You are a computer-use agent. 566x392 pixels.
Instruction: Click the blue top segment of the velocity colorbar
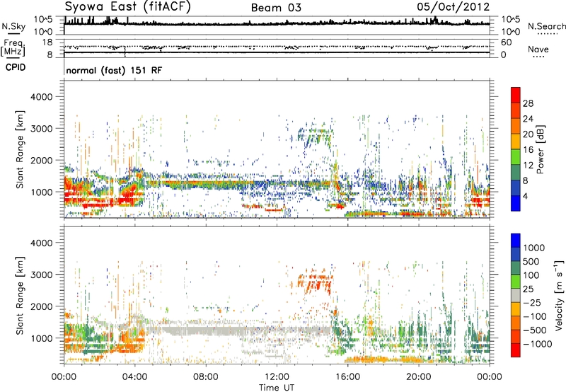click(x=516, y=241)
